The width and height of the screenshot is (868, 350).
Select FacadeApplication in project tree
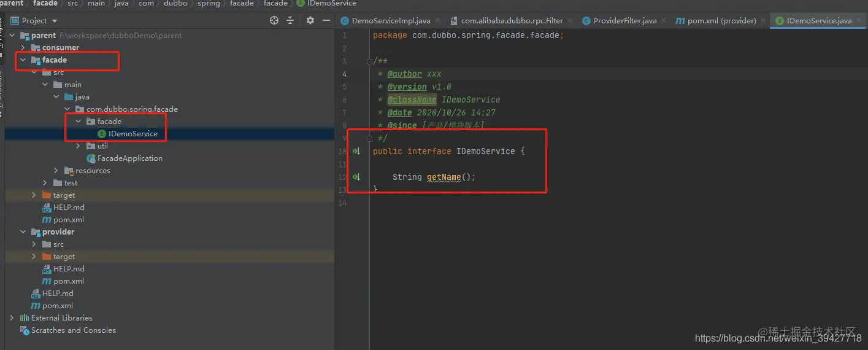point(130,158)
